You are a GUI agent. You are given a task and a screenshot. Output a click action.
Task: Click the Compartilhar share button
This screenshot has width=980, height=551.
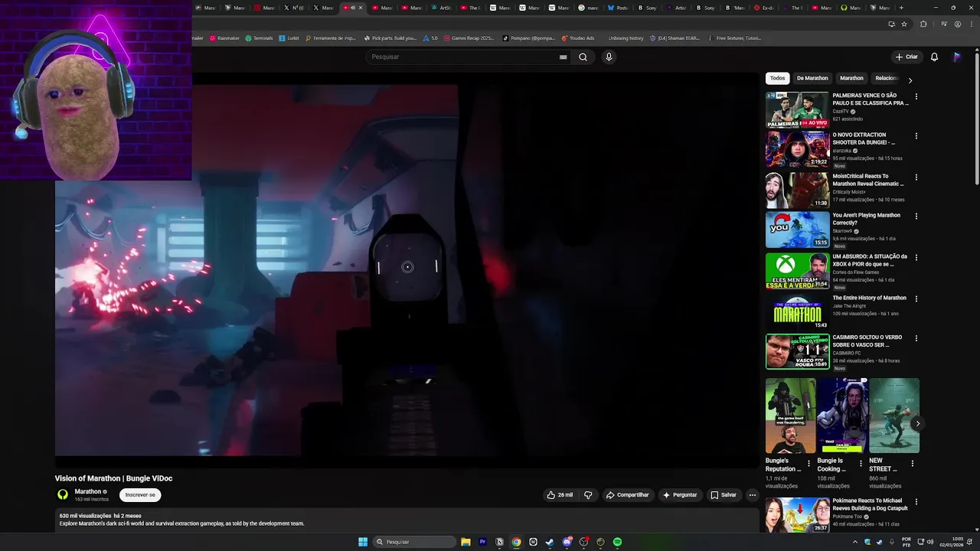627,495
